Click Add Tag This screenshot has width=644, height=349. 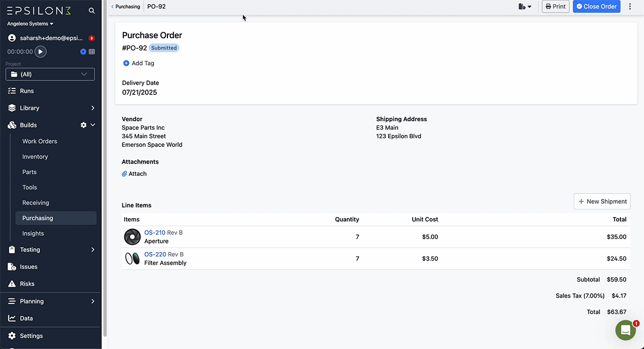(138, 63)
